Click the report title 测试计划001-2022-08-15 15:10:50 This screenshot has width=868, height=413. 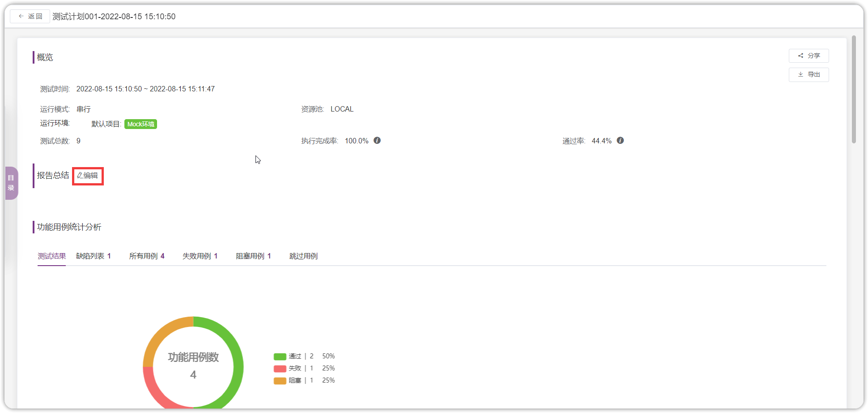[114, 17]
